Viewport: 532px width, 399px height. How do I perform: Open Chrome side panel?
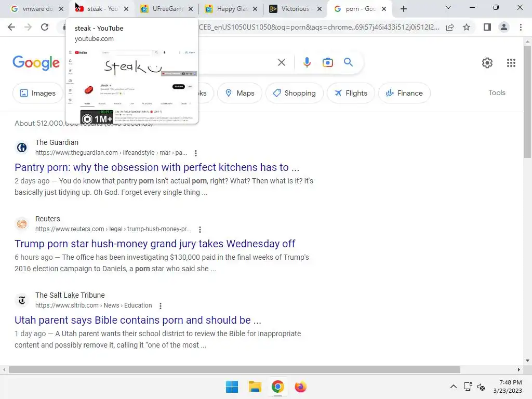[x=487, y=27]
